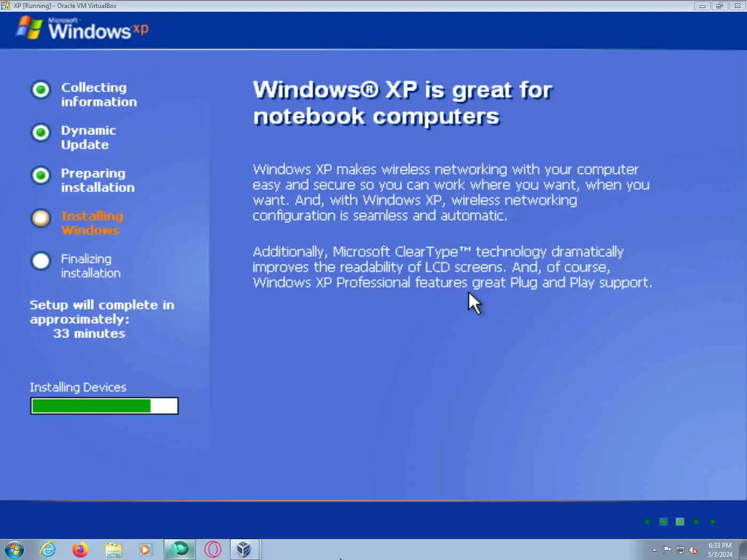The width and height of the screenshot is (747, 560).
Task: Open the Opera browser taskbar icon
Action: click(x=213, y=549)
